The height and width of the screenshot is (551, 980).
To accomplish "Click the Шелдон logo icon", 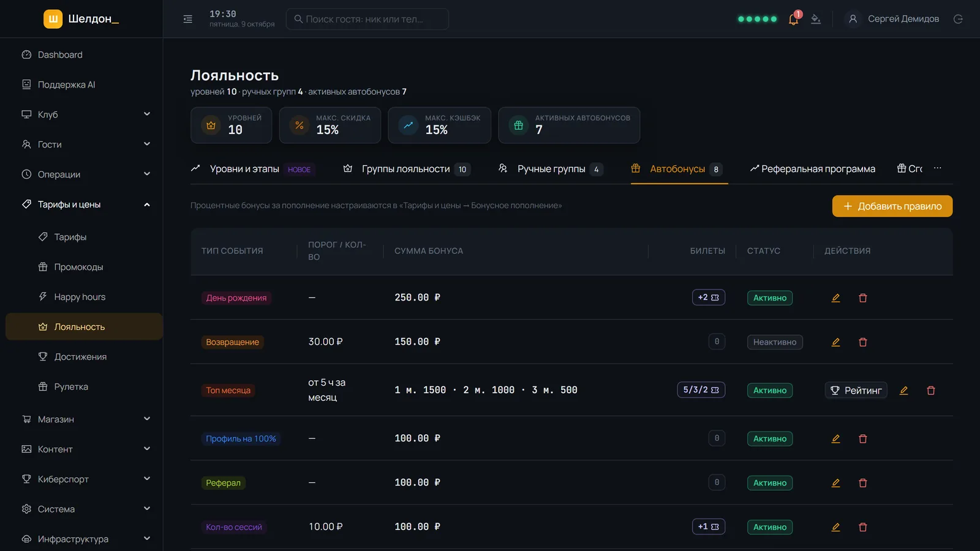I will tap(53, 19).
